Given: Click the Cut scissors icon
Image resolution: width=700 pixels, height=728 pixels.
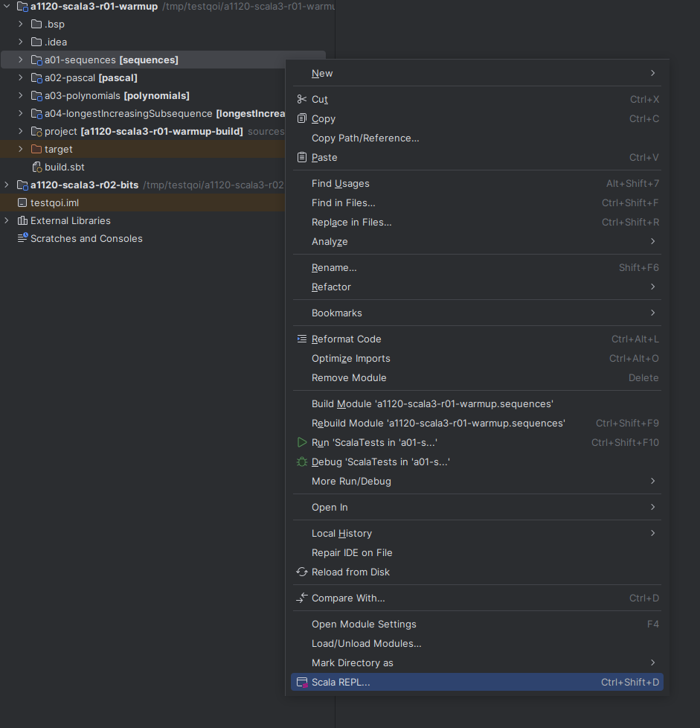Looking at the screenshot, I should 302,99.
